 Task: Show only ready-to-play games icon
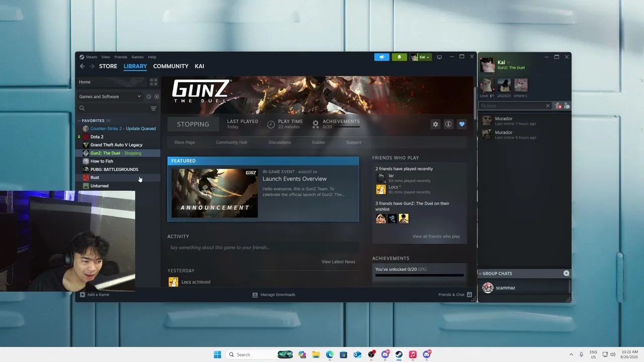[x=156, y=97]
